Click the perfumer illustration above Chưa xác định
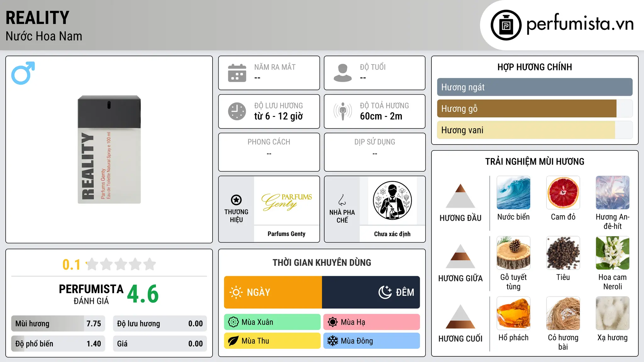Screen dimensions: 644x362 click(392, 200)
